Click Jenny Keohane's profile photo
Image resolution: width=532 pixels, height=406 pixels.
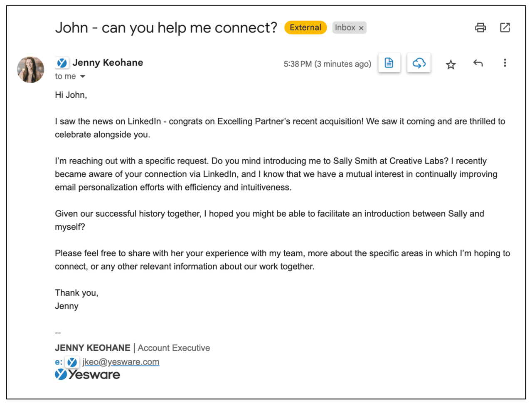click(x=30, y=69)
